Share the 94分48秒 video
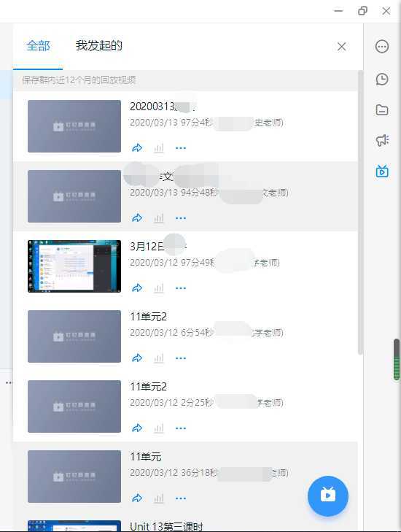401x532 pixels. [137, 217]
